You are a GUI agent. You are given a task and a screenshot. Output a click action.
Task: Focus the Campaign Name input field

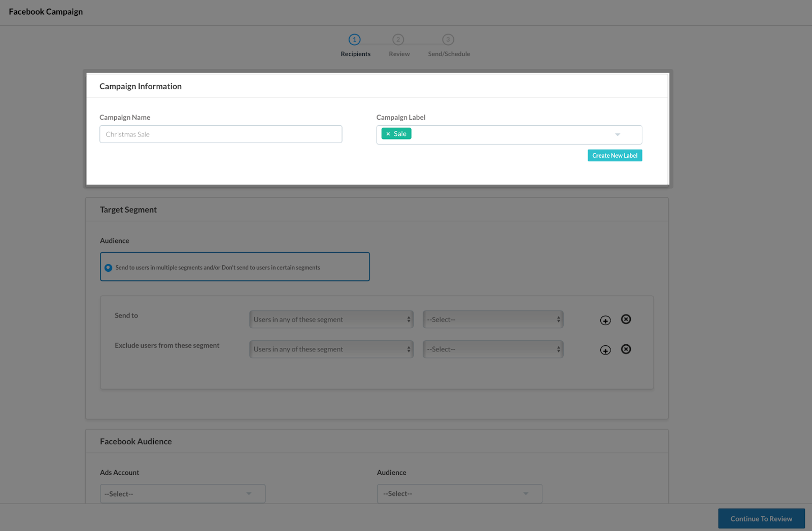pos(221,134)
